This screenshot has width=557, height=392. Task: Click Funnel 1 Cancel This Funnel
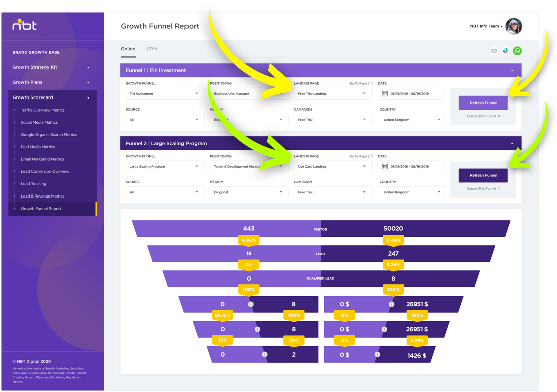pyautogui.click(x=483, y=116)
